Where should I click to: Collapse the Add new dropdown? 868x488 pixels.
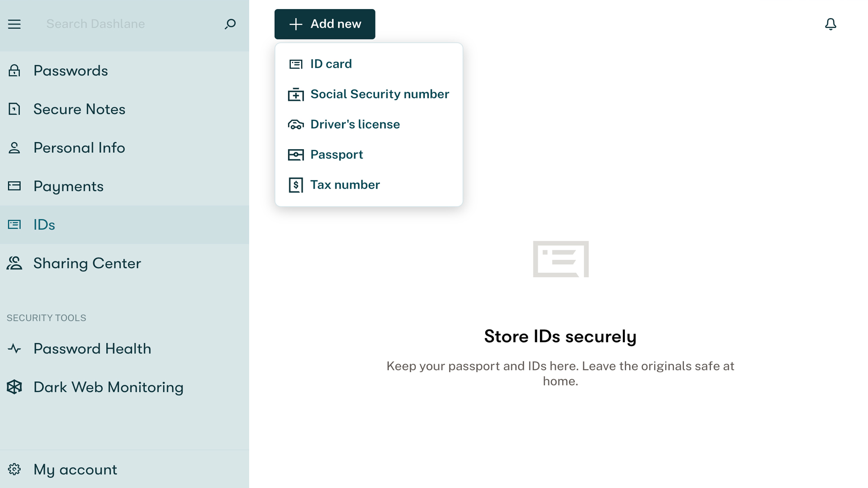click(x=325, y=24)
